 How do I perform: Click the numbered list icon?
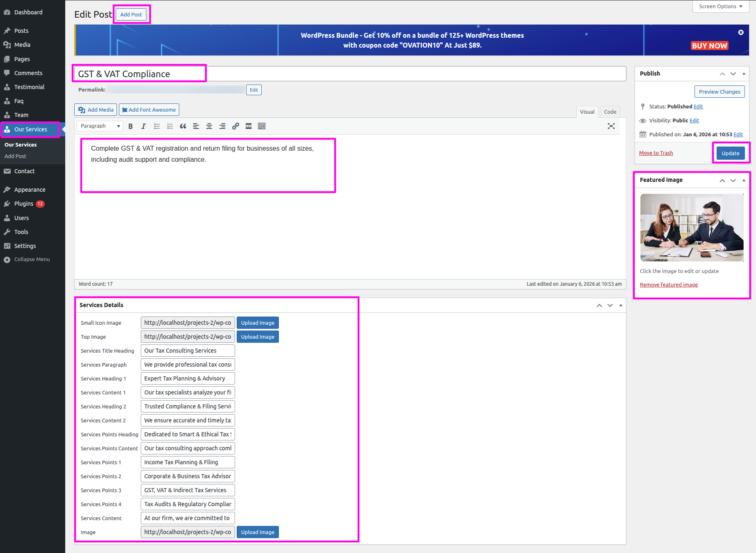pos(170,126)
